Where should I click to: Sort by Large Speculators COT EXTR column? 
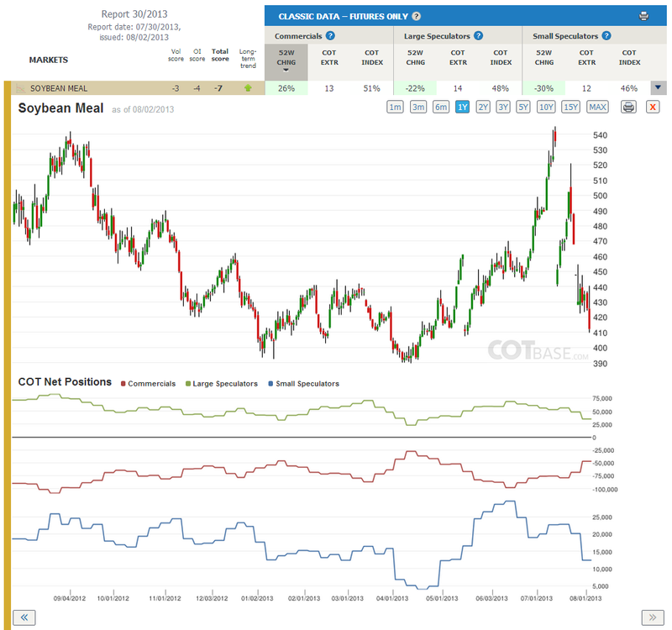point(458,57)
